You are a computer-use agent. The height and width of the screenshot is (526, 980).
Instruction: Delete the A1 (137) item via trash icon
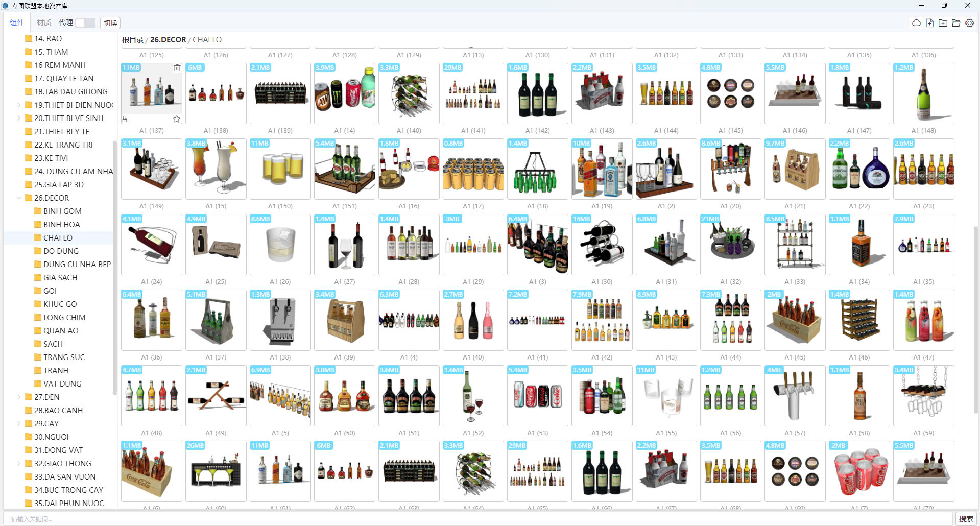point(177,68)
